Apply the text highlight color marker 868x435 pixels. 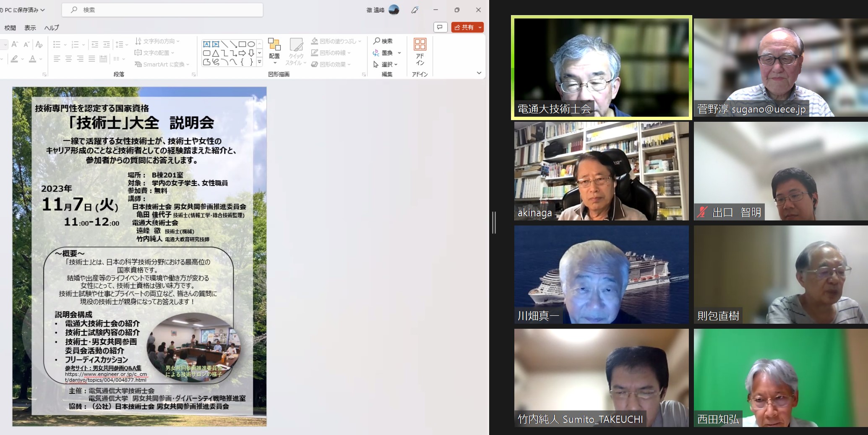[15, 59]
